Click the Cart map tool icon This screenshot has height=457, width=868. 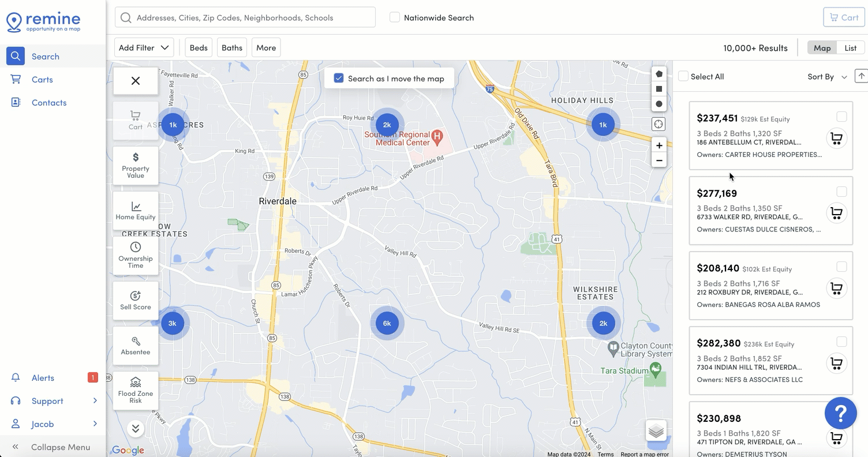click(x=136, y=120)
